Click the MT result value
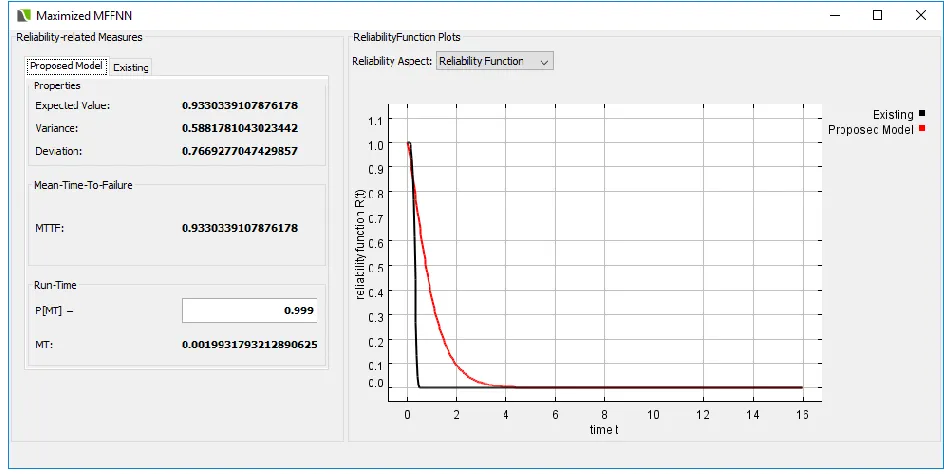 tap(249, 345)
